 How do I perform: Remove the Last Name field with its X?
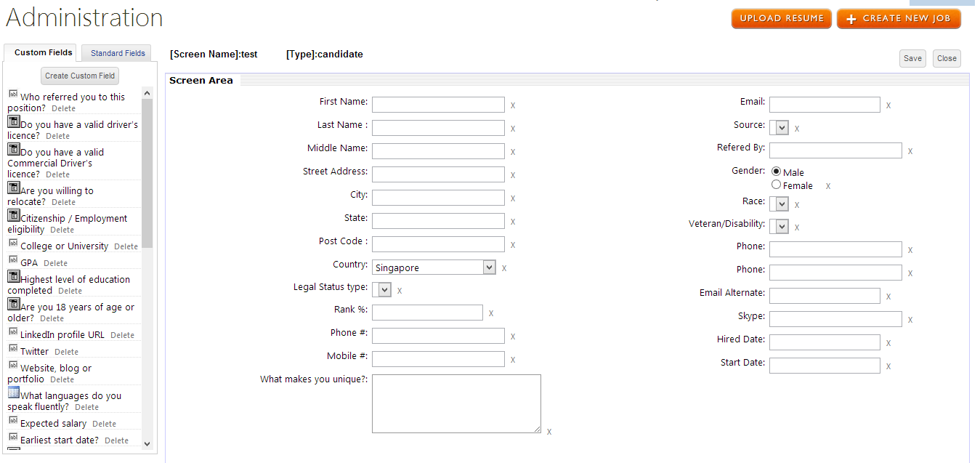click(513, 129)
